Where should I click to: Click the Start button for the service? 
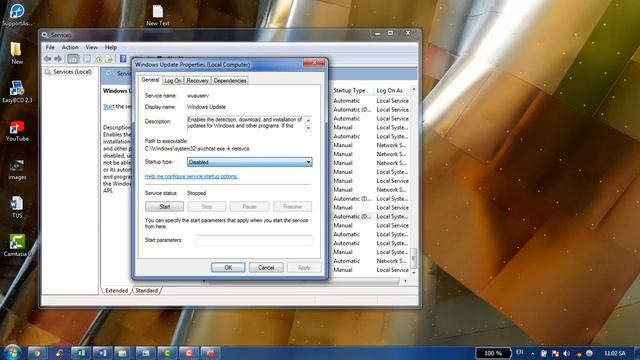[x=164, y=207]
